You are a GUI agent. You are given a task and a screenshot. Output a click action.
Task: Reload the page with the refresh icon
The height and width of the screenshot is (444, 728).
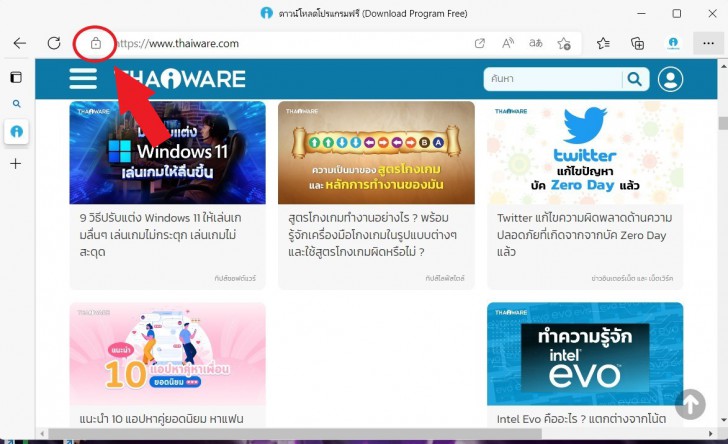54,43
